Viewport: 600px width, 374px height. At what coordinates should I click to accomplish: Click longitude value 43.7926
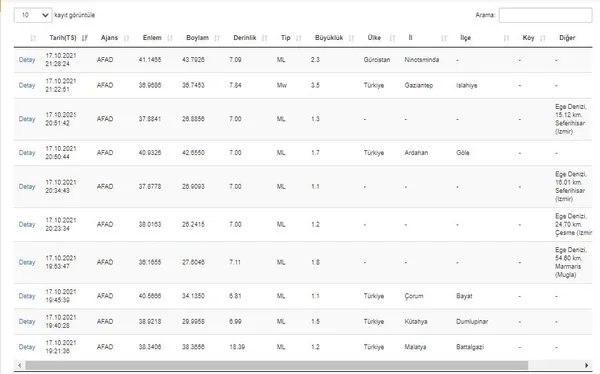pos(193,60)
